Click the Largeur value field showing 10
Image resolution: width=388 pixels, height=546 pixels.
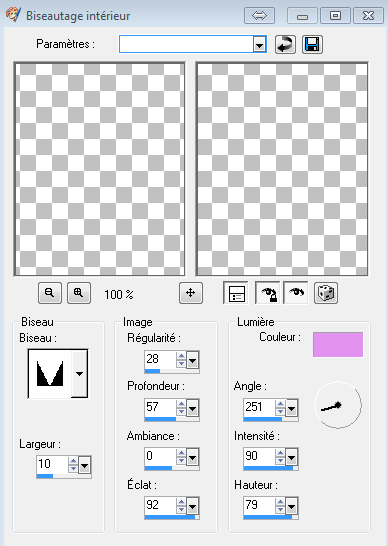(52, 465)
